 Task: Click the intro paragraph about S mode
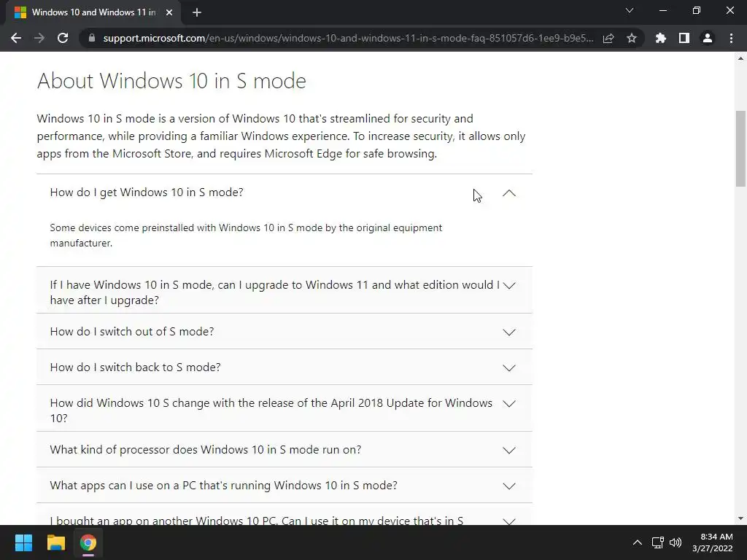(x=281, y=136)
